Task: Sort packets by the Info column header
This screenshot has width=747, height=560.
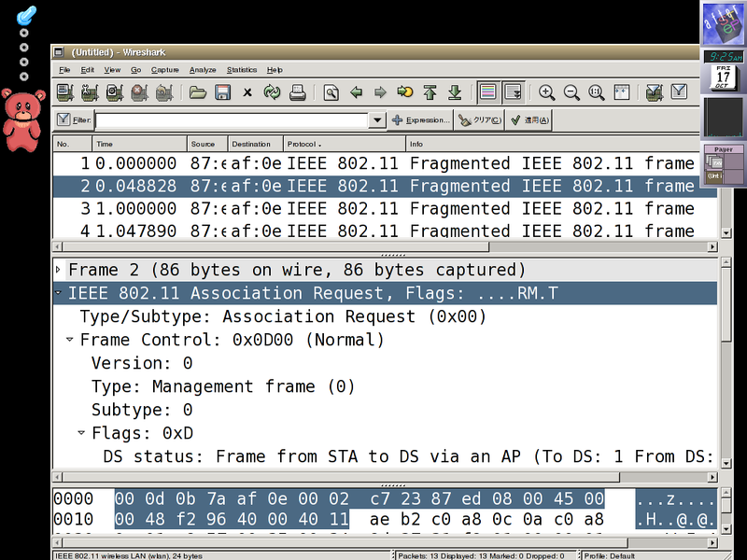Action: [x=553, y=144]
